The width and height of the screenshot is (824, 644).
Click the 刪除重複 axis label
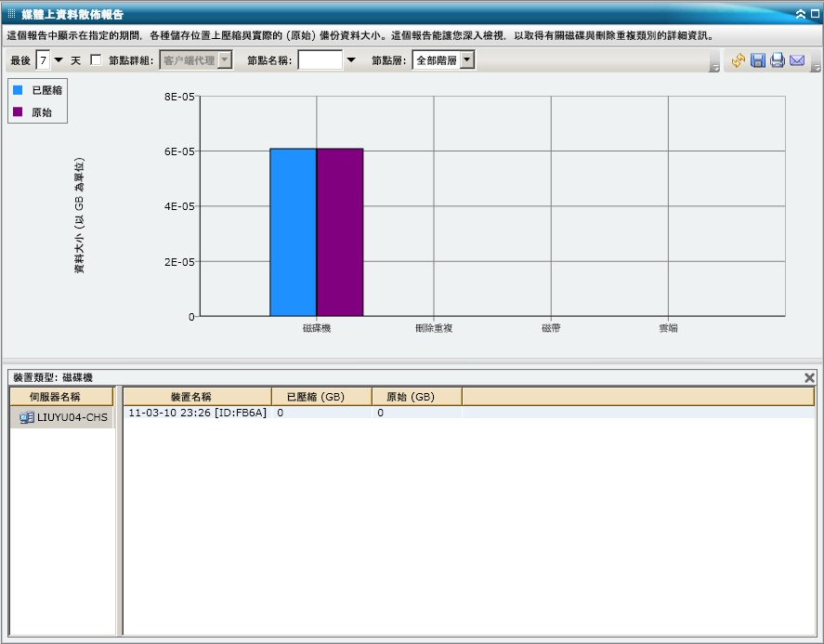pyautogui.click(x=434, y=328)
